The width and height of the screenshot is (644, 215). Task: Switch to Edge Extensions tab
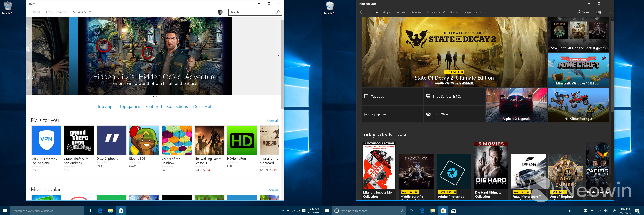[x=475, y=12]
